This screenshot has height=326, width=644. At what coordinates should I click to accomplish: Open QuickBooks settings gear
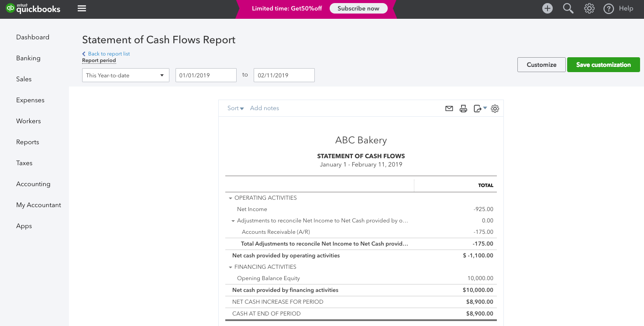pyautogui.click(x=589, y=8)
